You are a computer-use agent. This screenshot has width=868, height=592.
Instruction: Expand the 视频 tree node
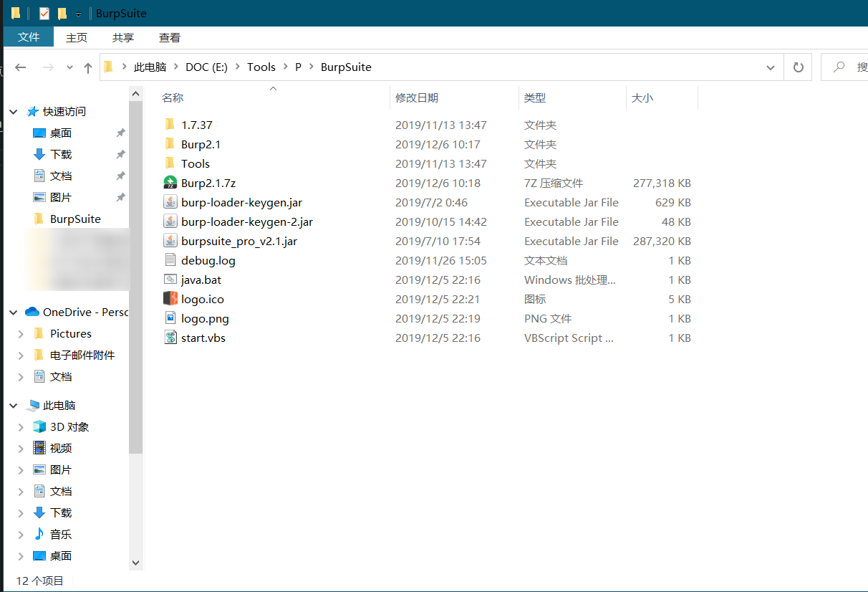[21, 448]
